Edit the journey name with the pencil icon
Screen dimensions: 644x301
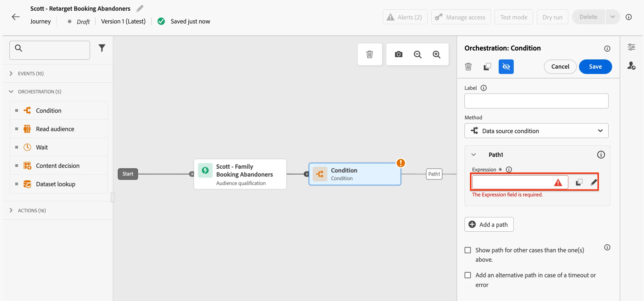click(x=140, y=8)
